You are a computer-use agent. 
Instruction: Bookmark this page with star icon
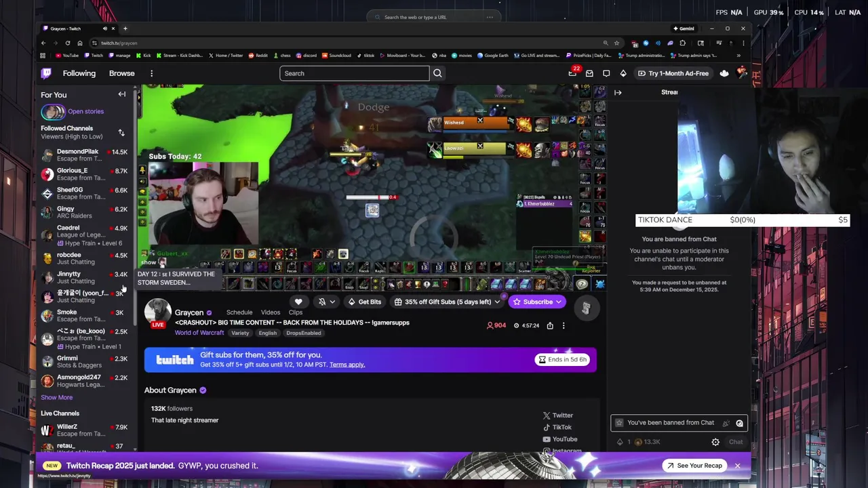(x=616, y=43)
